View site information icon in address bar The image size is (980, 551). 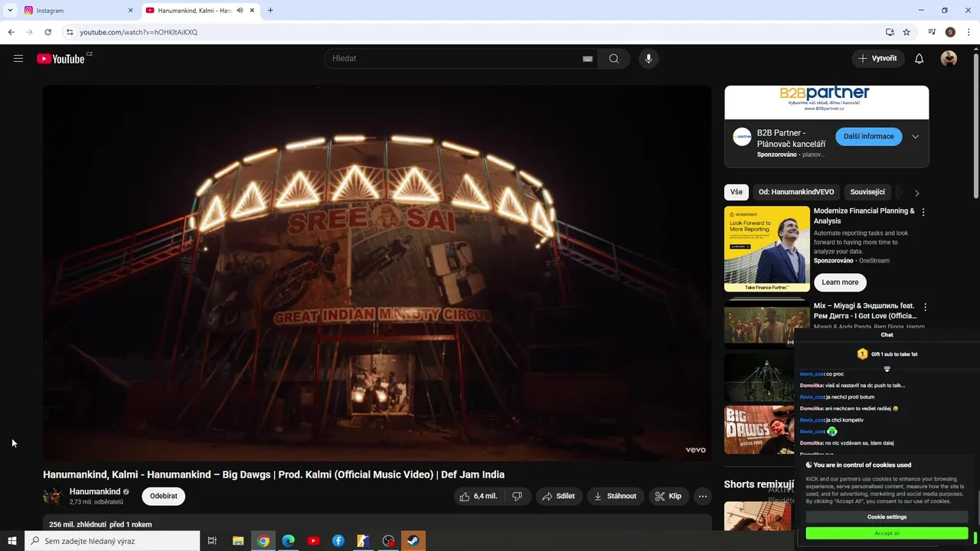(70, 32)
